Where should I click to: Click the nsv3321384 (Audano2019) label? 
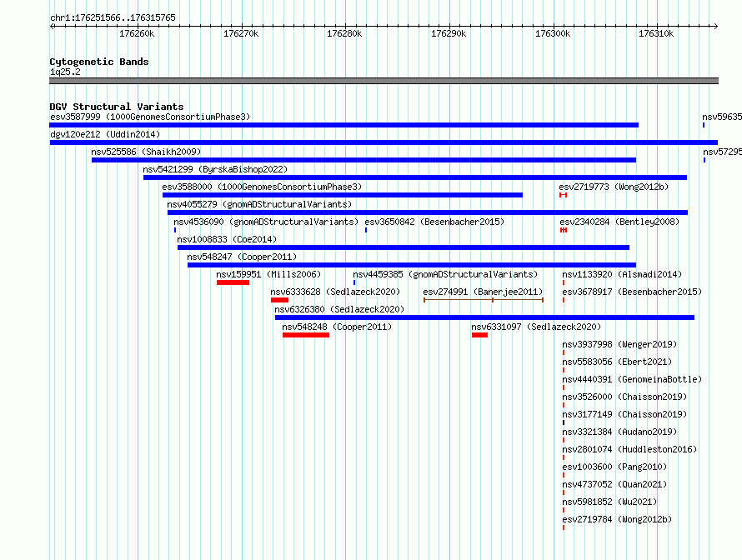click(619, 432)
